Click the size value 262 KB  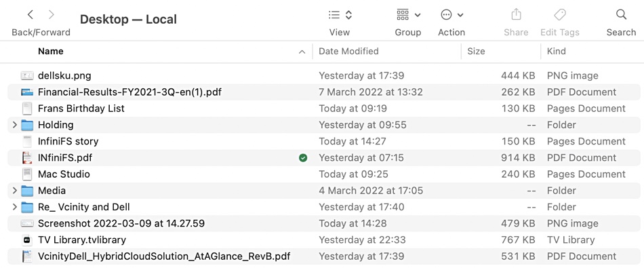click(x=518, y=92)
